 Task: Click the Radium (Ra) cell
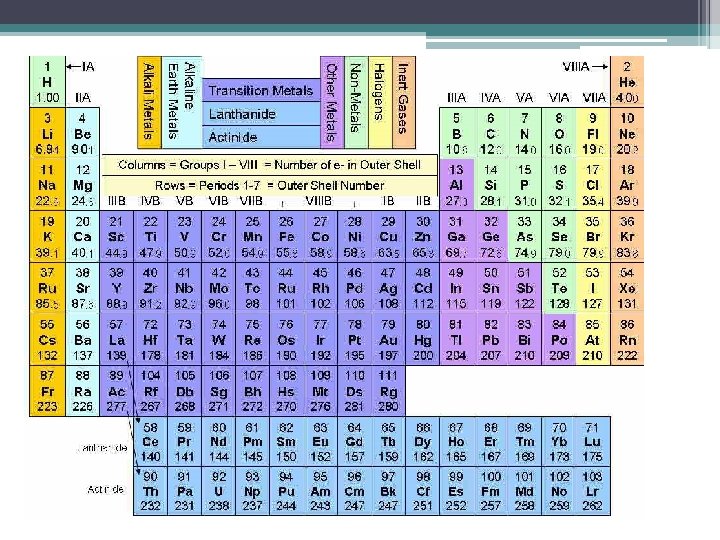click(83, 391)
